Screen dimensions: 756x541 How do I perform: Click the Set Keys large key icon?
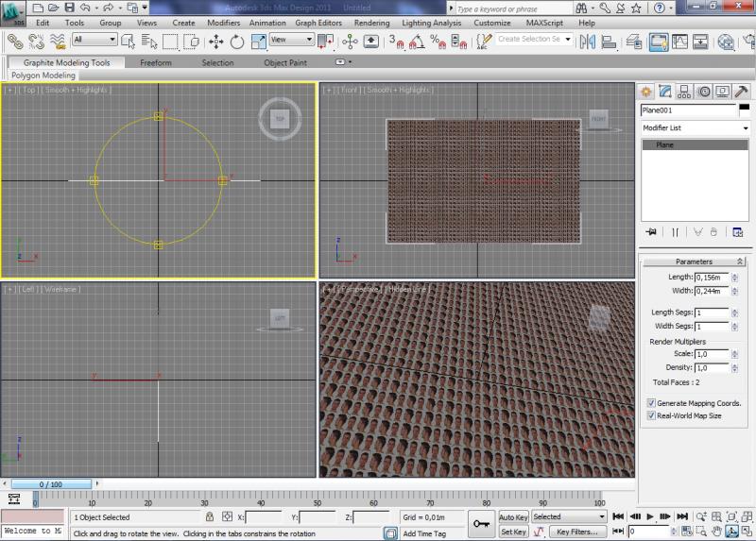[482, 523]
